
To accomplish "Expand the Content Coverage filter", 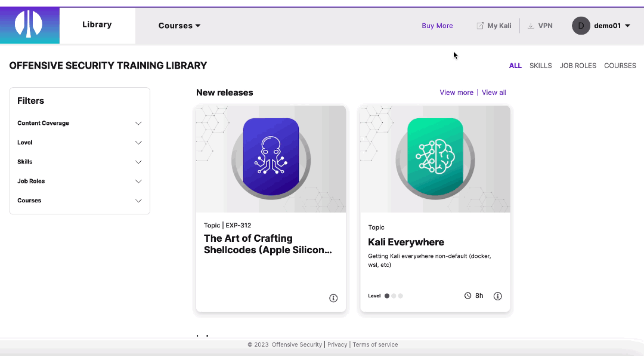I will (x=80, y=123).
